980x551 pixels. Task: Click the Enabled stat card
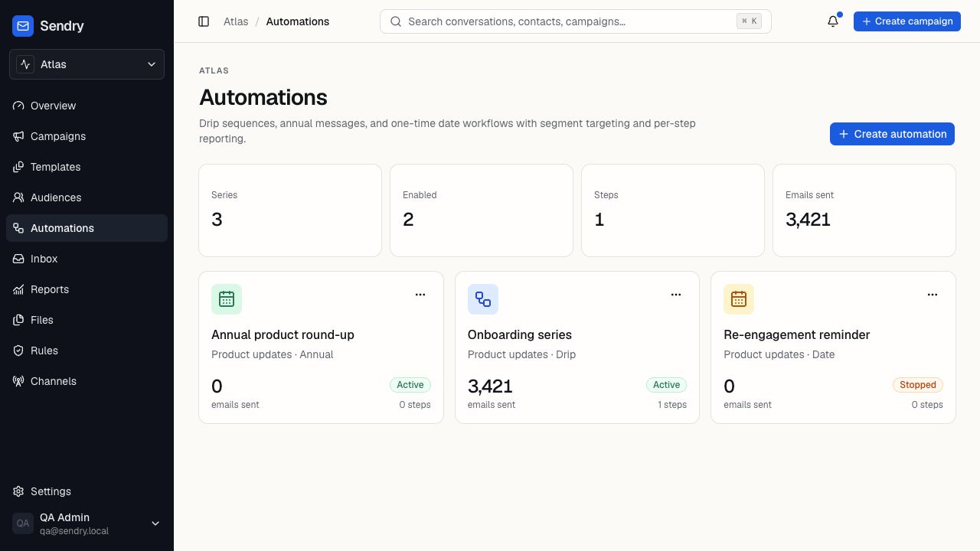[482, 210]
